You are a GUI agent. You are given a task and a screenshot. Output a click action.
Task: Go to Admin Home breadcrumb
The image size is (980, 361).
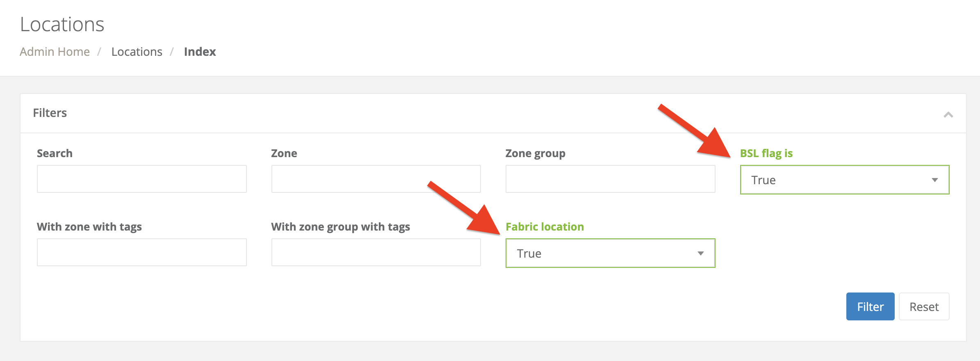[x=55, y=52]
